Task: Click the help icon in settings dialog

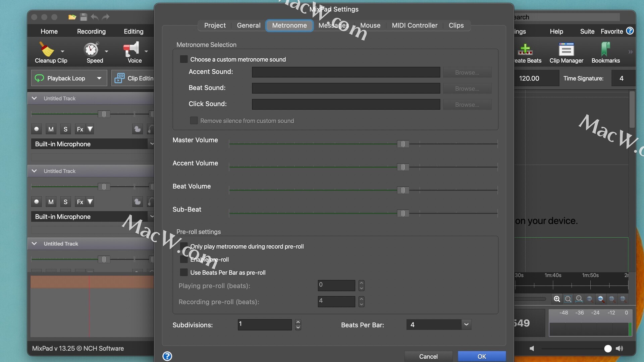Action: [x=167, y=356]
